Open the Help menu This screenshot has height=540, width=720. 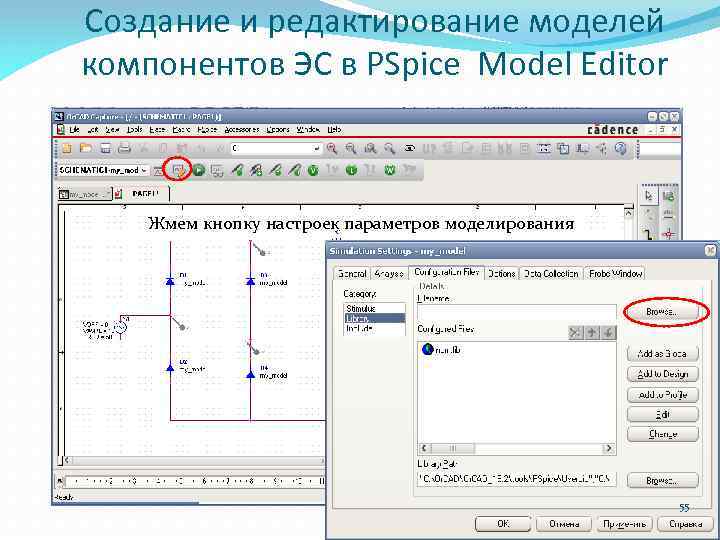tap(334, 130)
